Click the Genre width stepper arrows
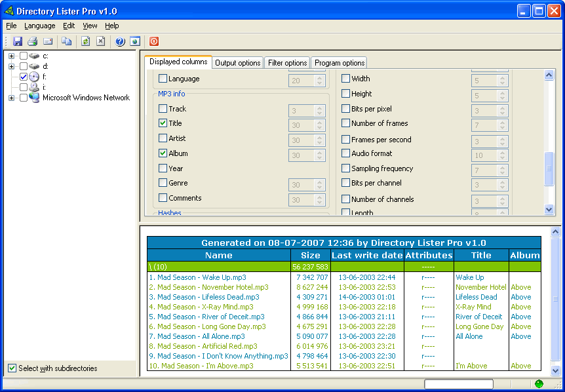 point(320,186)
